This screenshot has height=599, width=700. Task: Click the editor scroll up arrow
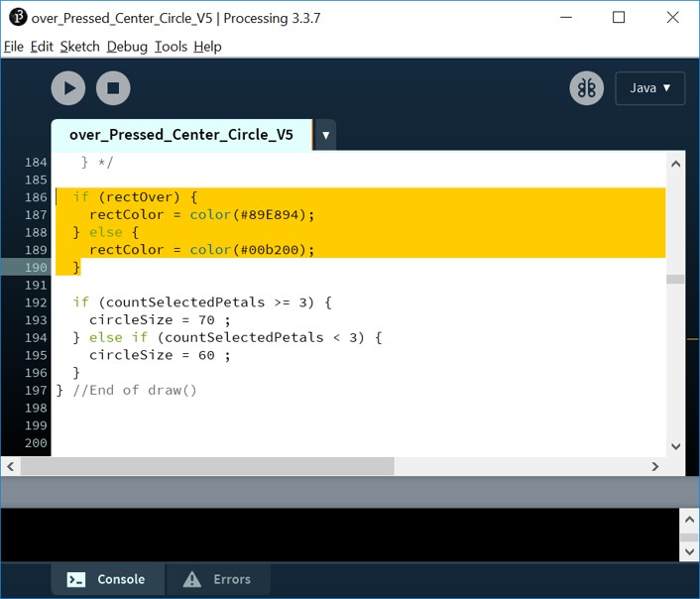pyautogui.click(x=675, y=164)
